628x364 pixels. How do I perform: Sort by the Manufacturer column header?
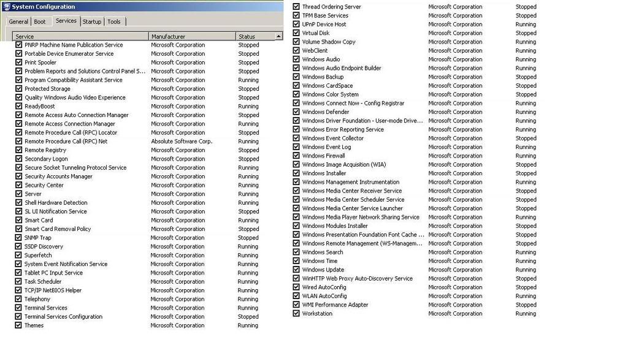(192, 36)
